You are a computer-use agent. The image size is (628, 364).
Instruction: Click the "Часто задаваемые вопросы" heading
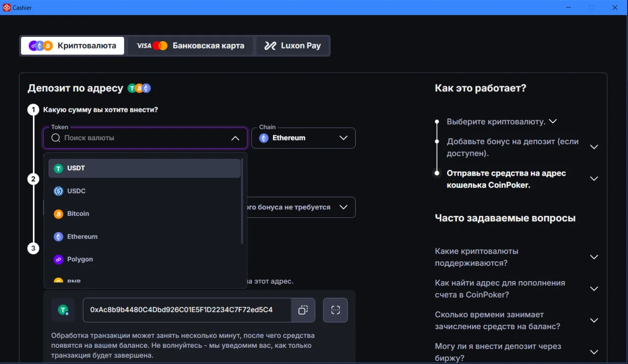(505, 218)
